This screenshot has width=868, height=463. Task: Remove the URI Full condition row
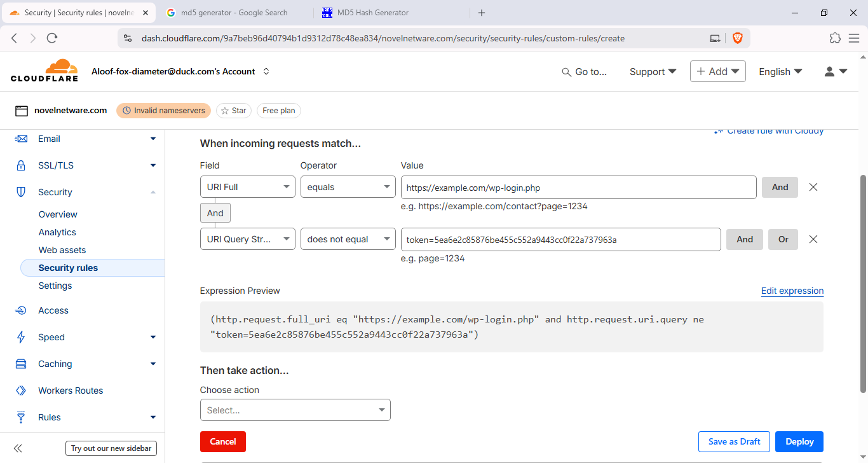click(x=813, y=187)
